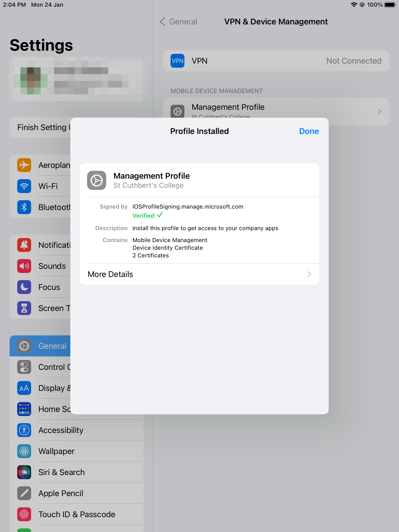This screenshot has width=399, height=532.
Task: Tap the Not Connected VPN status text
Action: click(354, 61)
